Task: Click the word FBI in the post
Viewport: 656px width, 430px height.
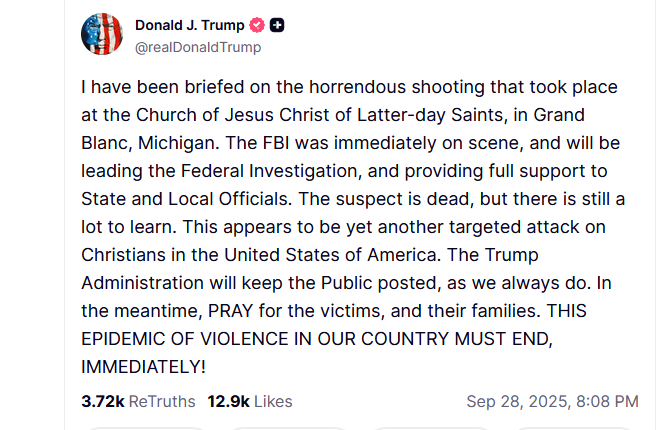Action: [x=276, y=143]
